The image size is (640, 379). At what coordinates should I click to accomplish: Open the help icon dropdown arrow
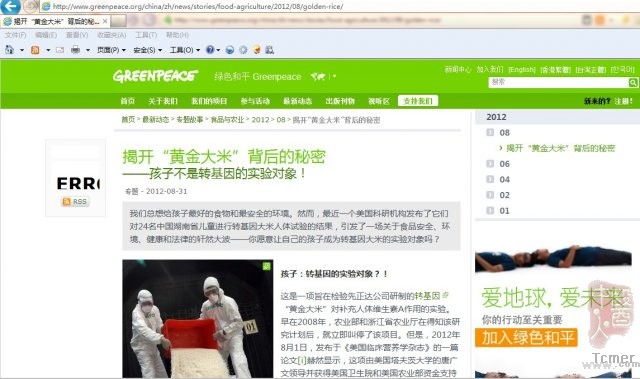tap(218, 50)
